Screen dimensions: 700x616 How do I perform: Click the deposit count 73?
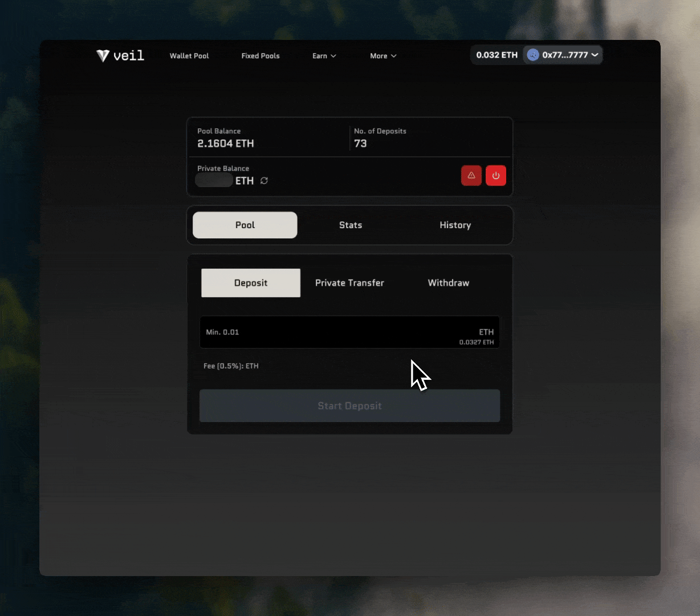360,144
